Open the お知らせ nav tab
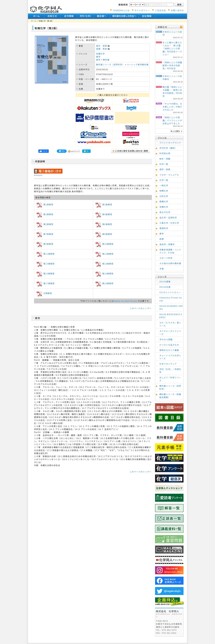The image size is (215, 644). tap(52, 16)
